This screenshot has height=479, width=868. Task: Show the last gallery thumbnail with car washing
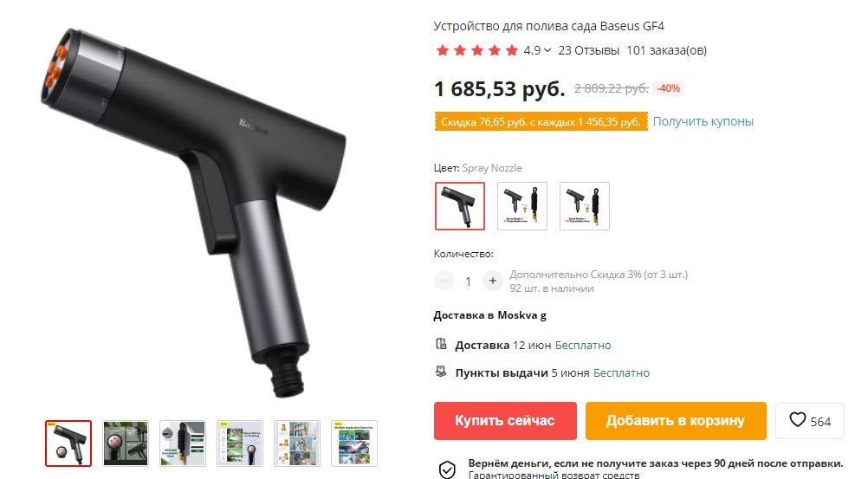coord(354,443)
